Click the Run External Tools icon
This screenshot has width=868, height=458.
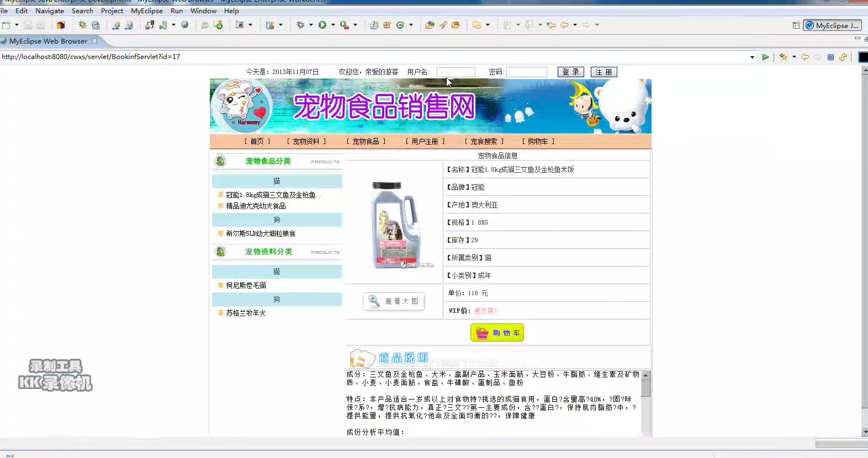click(345, 25)
